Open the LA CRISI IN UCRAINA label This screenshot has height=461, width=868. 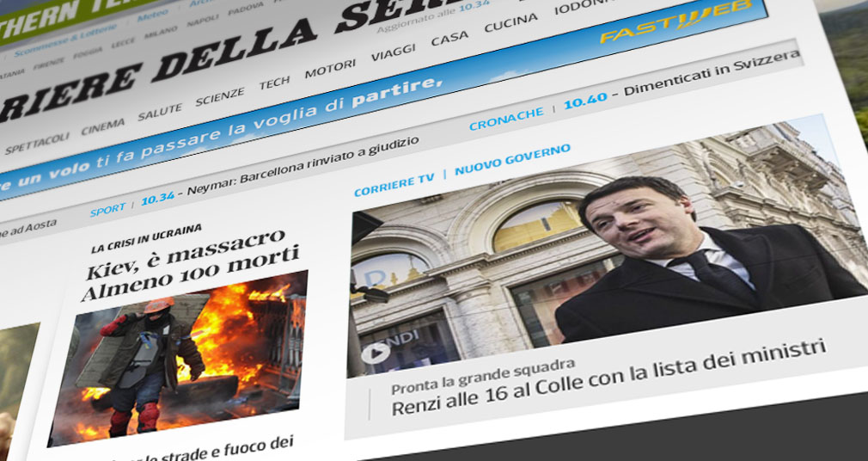146,239
